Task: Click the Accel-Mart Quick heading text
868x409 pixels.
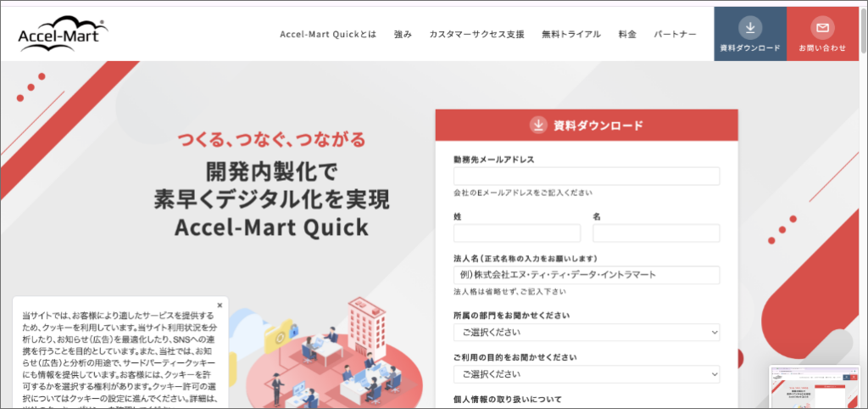Action: (x=271, y=227)
